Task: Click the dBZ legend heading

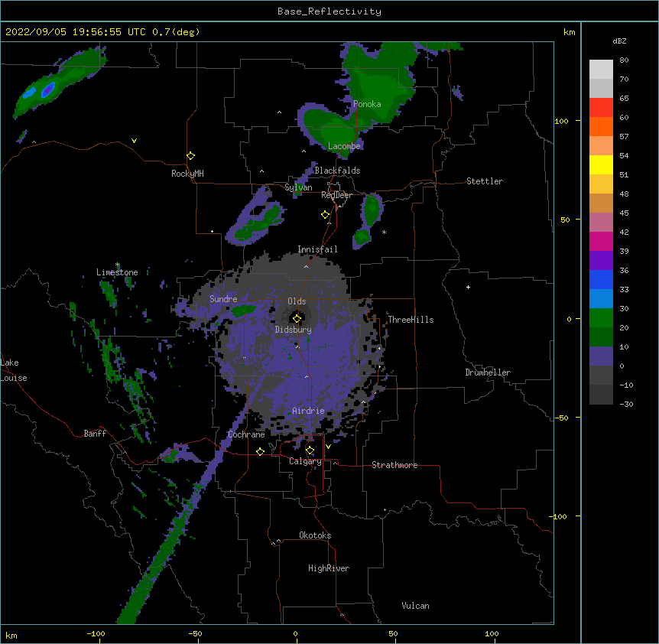Action: click(x=619, y=41)
